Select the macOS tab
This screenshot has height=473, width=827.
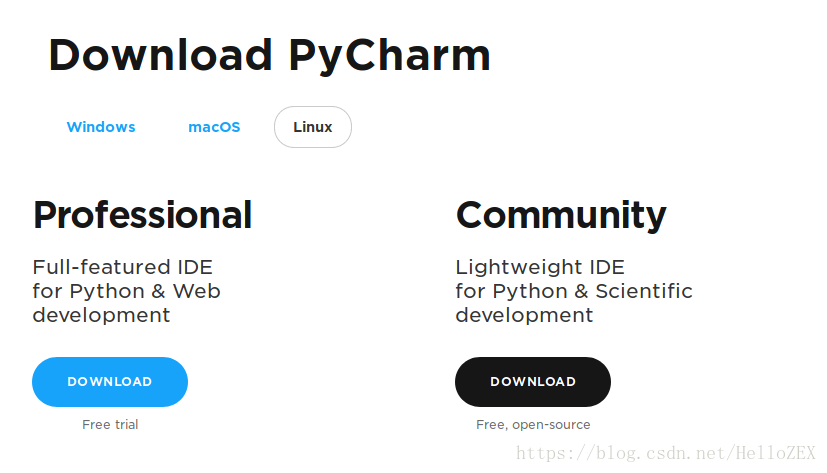click(214, 127)
